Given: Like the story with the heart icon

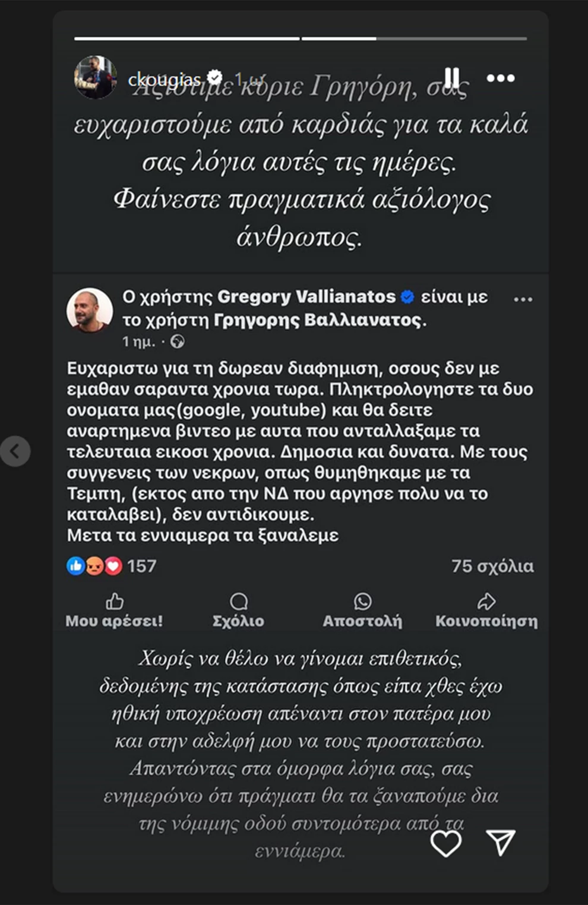Looking at the screenshot, I should pyautogui.click(x=445, y=843).
